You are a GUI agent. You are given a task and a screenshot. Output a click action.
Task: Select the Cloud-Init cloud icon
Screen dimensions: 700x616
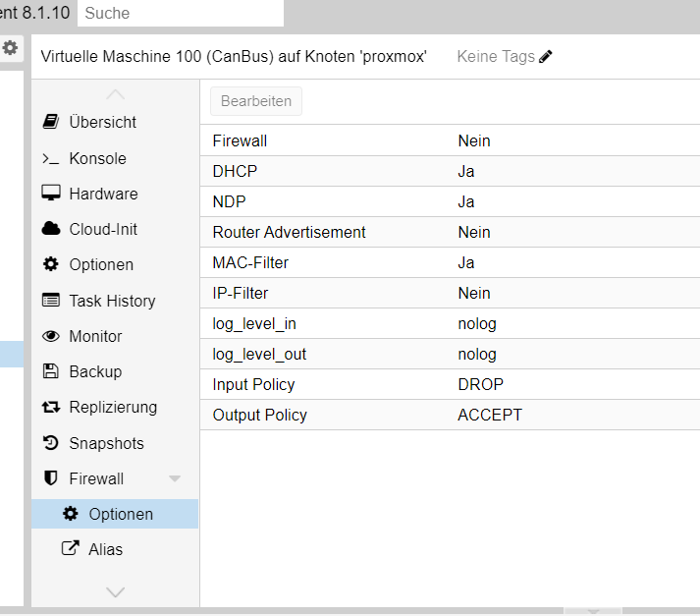(50, 229)
